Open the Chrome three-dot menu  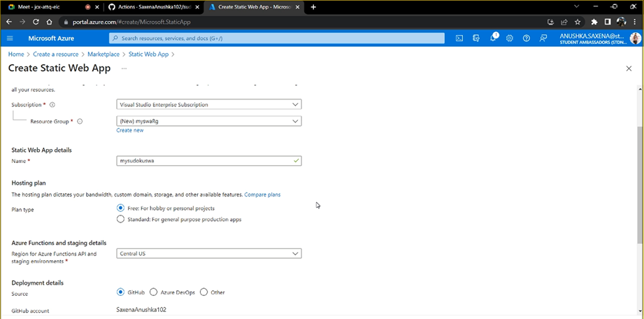tap(636, 22)
